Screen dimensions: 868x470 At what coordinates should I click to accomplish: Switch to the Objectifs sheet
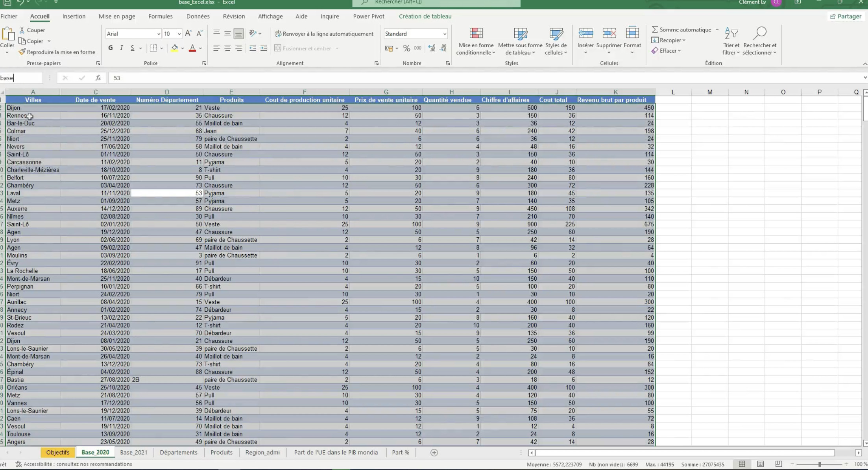pyautogui.click(x=58, y=453)
